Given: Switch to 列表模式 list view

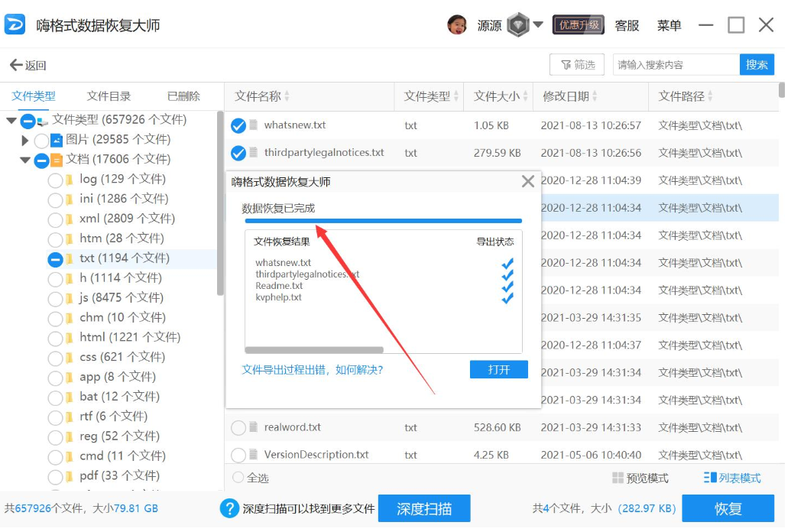Looking at the screenshot, I should click(x=730, y=478).
